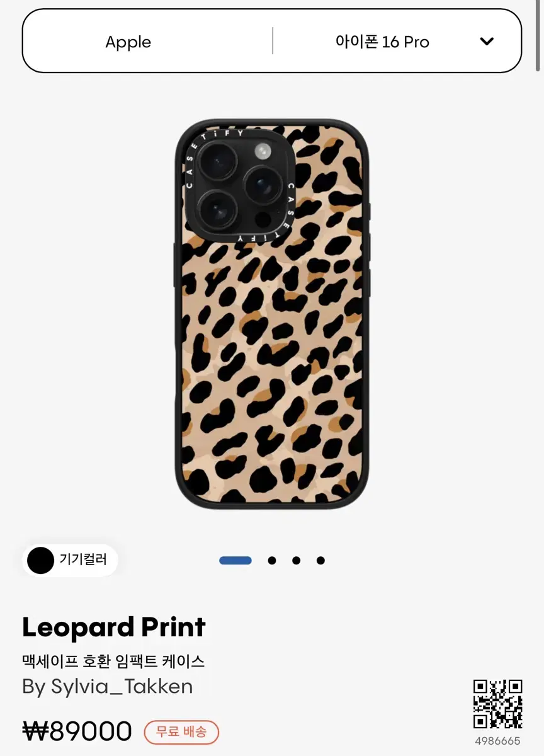Tap the 무료 배송 free shipping badge
This screenshot has height=756, width=544.
[181, 732]
